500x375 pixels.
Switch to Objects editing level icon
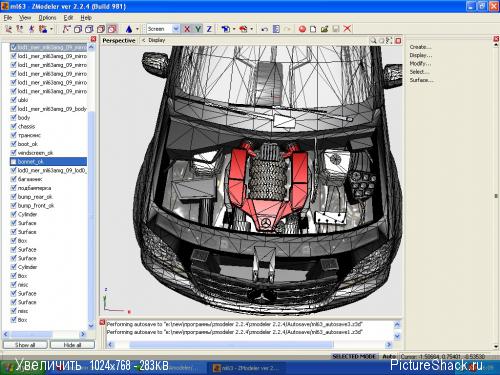click(43, 29)
